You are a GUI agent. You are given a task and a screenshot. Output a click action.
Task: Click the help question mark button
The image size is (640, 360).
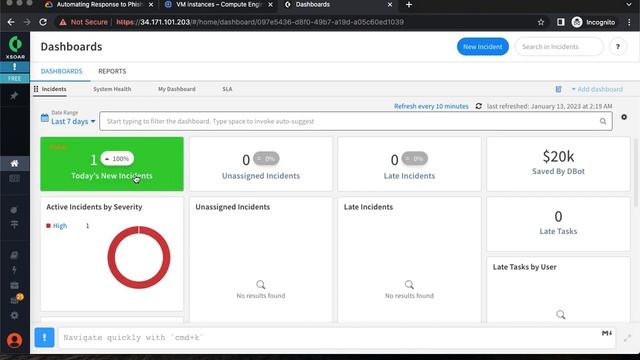pyautogui.click(x=618, y=47)
